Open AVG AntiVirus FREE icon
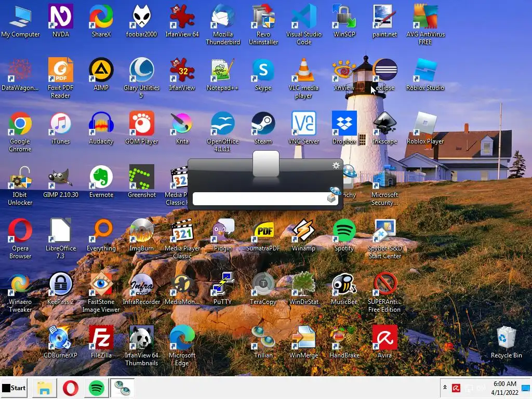Screen dimensions: 532x399 click(x=425, y=24)
